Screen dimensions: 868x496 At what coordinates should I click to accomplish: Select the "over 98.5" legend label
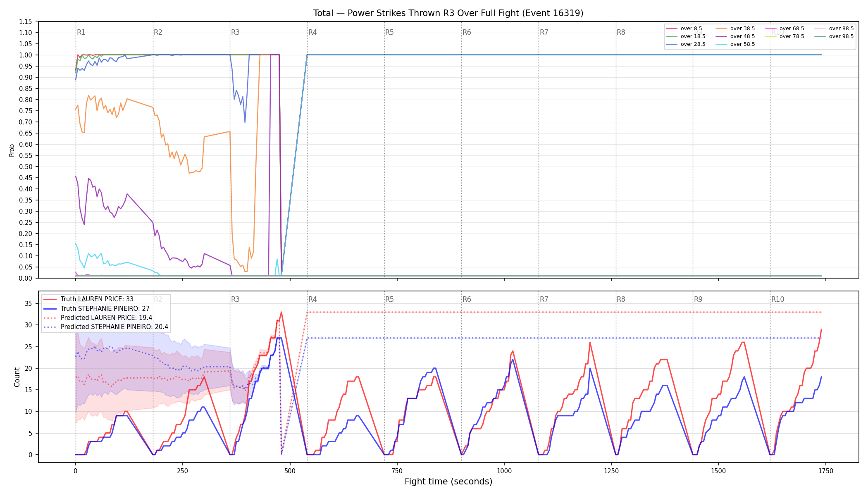(841, 36)
